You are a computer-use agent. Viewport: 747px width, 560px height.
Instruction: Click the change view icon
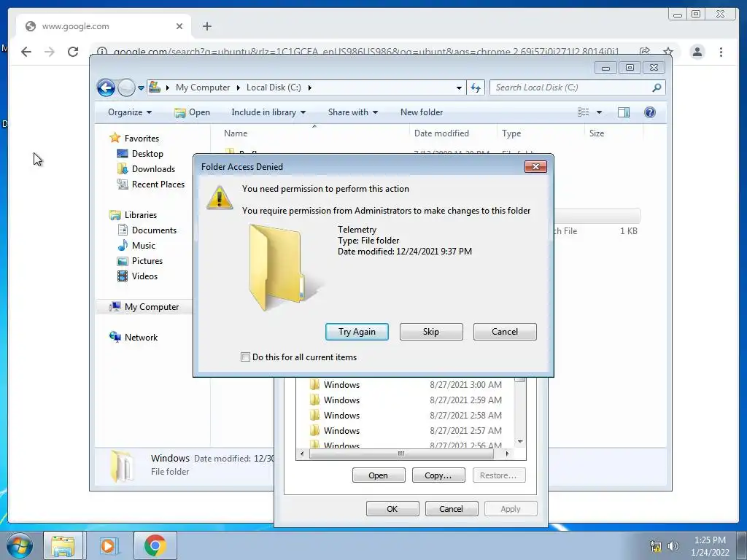583,112
